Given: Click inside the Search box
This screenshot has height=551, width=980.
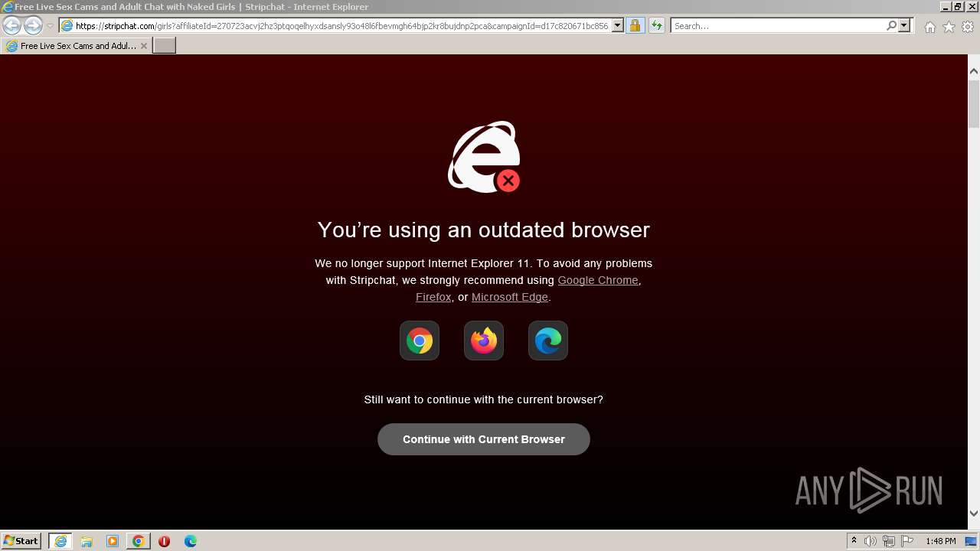Looking at the screenshot, I should (778, 25).
